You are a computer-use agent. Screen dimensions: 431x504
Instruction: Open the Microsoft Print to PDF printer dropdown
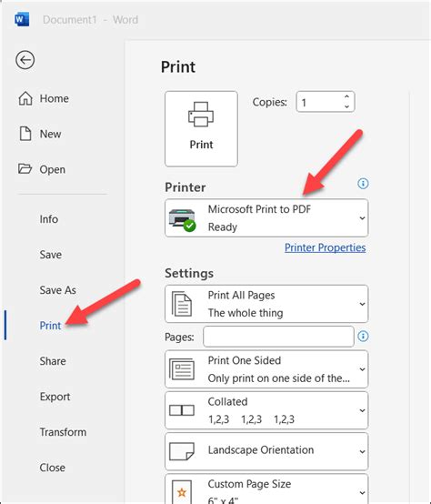(266, 218)
